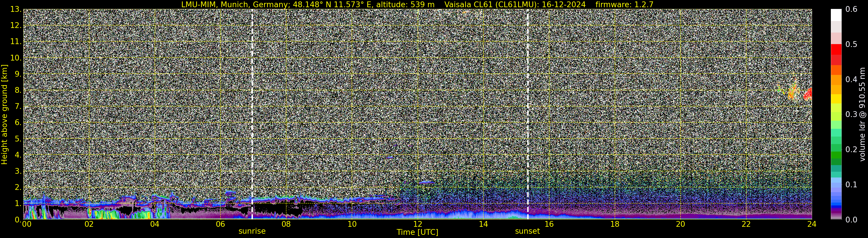868x238 pixels.
Task: Click the "Height above ground [km]" axis title
Action: tap(4, 115)
